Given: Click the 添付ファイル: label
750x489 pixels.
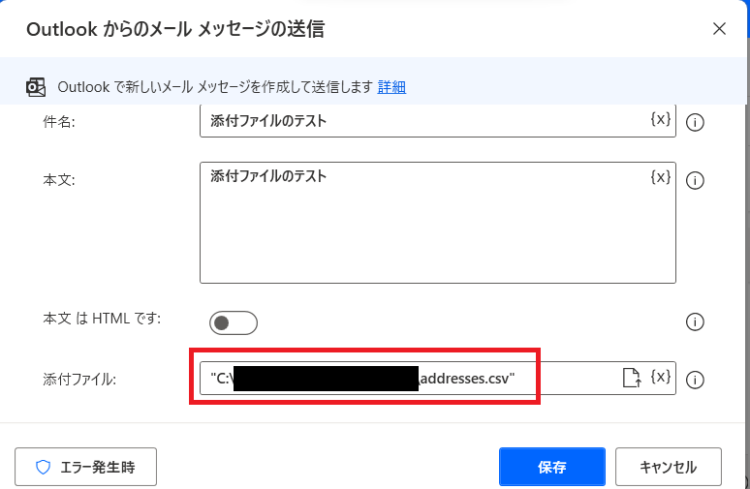Looking at the screenshot, I should pos(79,379).
